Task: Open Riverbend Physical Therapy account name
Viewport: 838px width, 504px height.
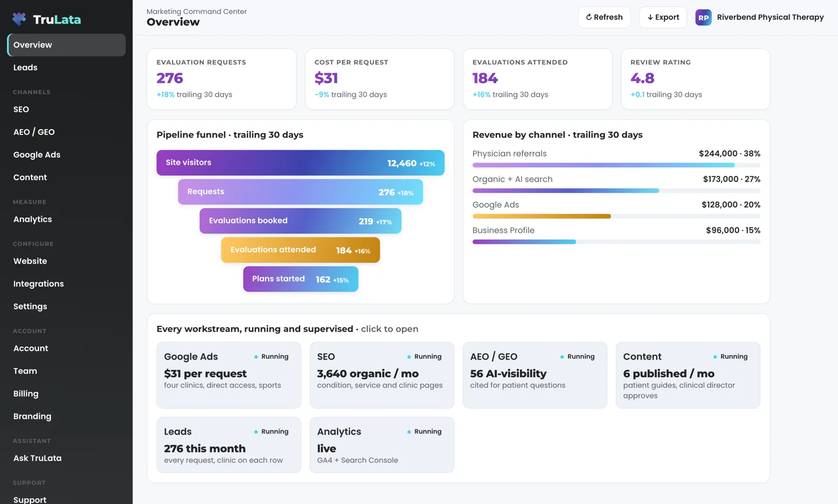Action: 770,17
